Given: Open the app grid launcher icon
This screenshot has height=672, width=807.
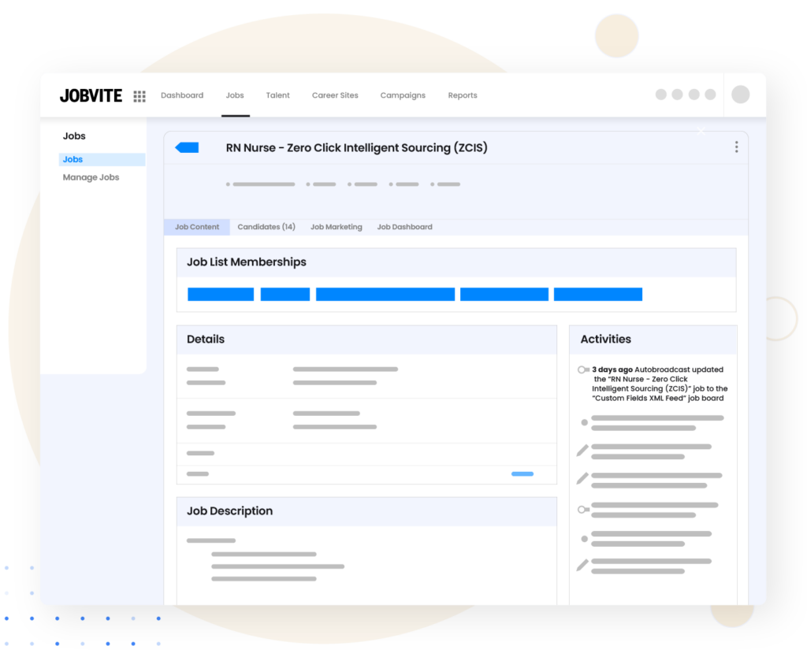Looking at the screenshot, I should coord(139,96).
